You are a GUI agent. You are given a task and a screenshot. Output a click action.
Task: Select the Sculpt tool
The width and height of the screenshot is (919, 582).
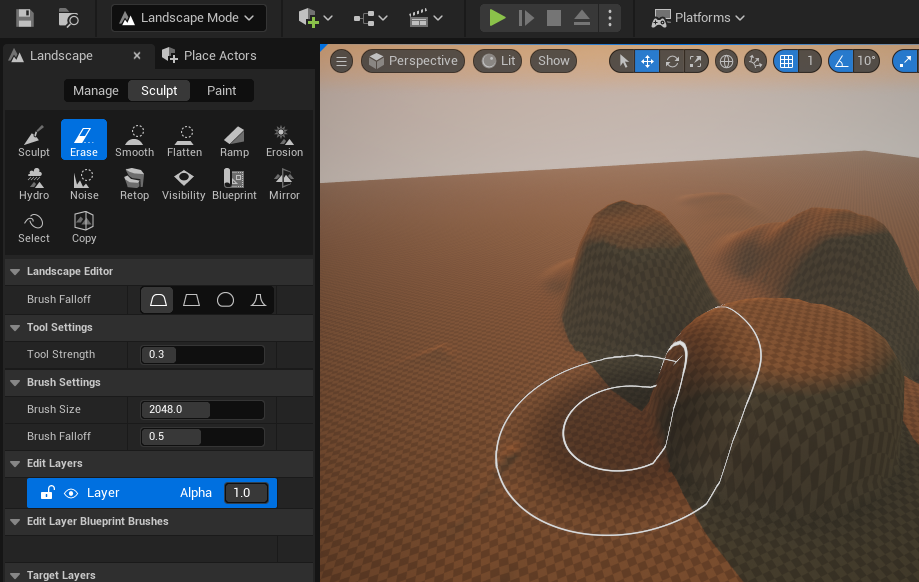[34, 141]
